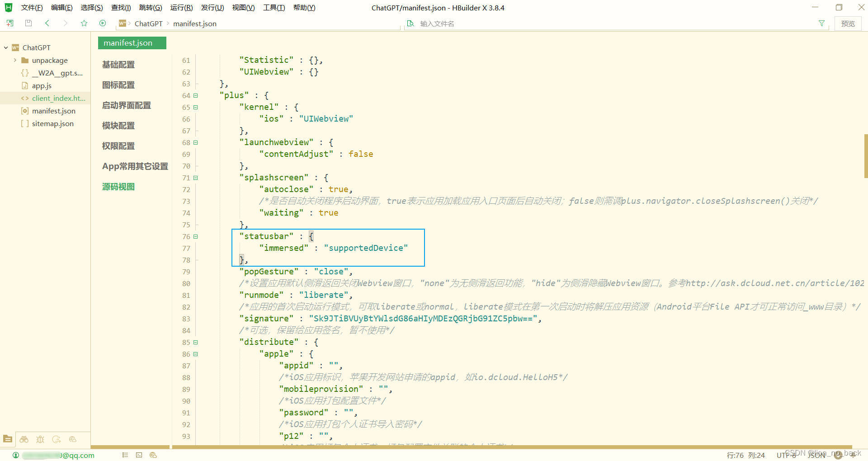The height and width of the screenshot is (461, 868).
Task: Click the New File toolbar icon
Action: click(10, 23)
